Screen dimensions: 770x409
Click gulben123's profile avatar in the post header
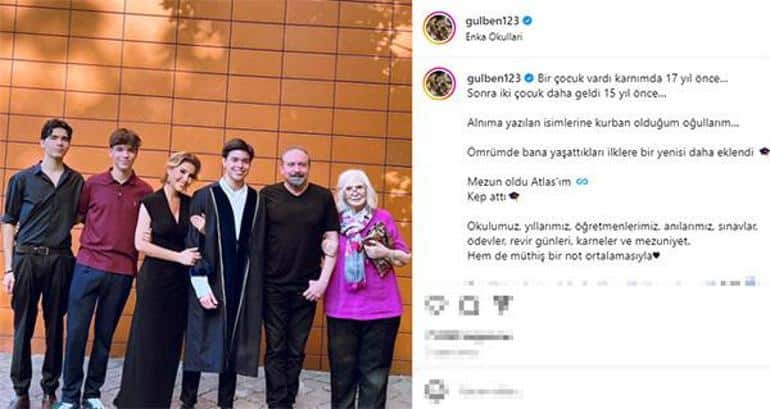[439, 27]
